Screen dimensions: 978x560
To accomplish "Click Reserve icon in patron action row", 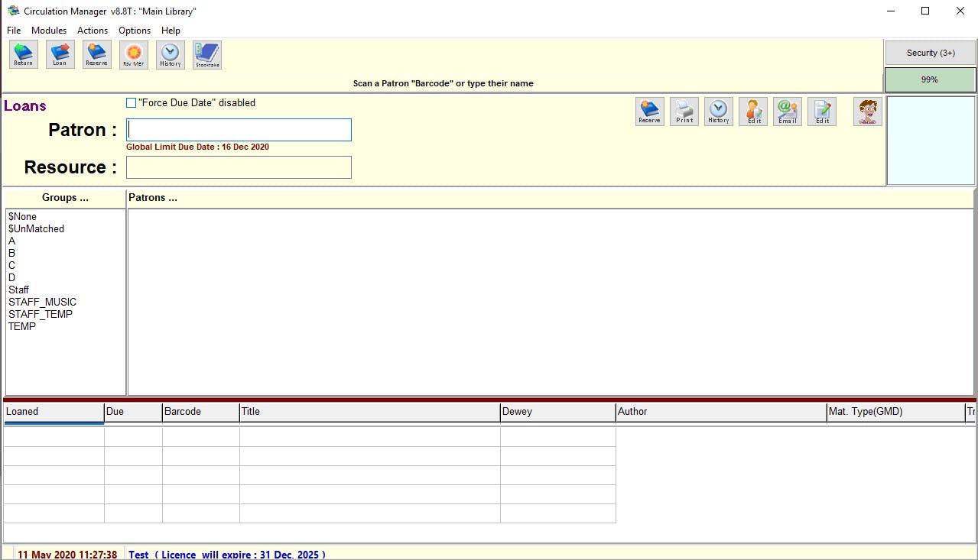I will tap(650, 112).
